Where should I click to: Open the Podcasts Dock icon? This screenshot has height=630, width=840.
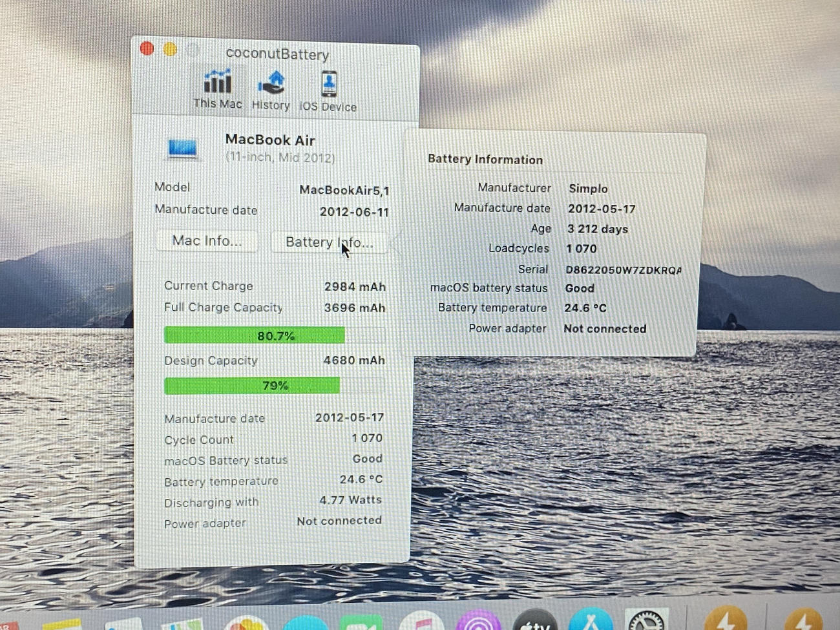478,621
